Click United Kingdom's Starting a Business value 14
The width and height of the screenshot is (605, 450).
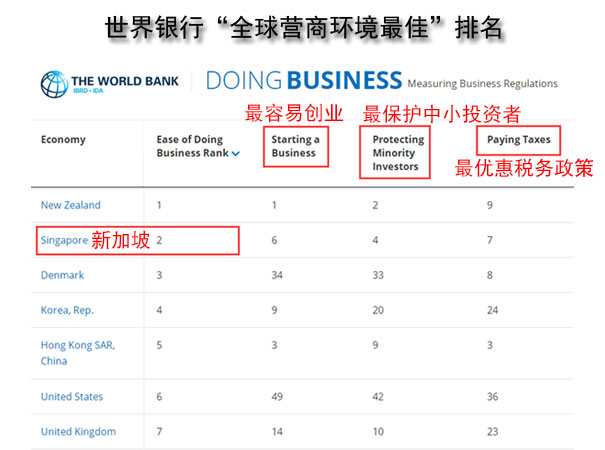[x=277, y=432]
